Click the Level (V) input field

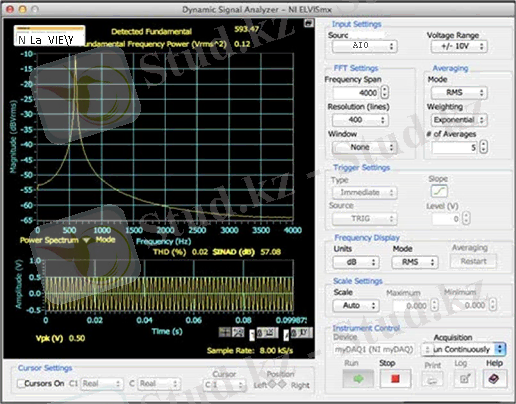(x=446, y=219)
